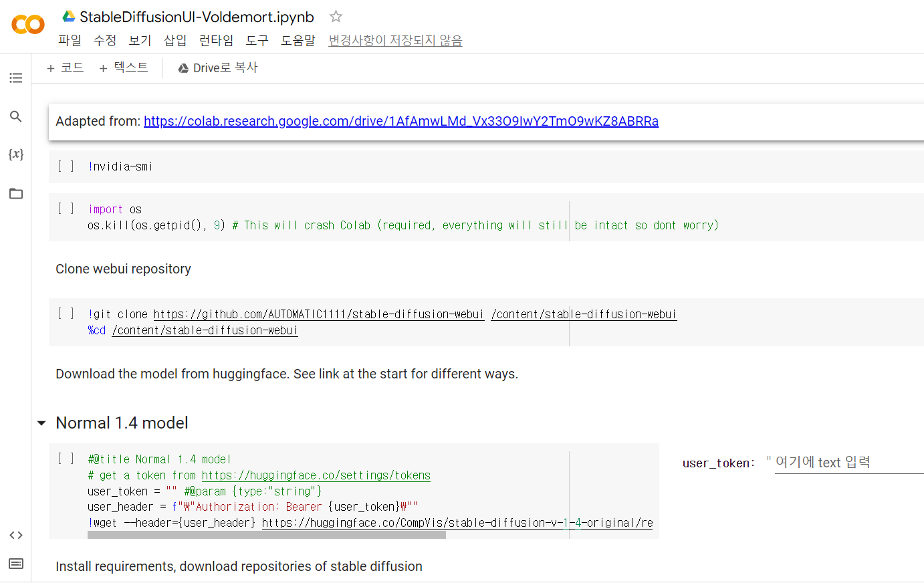Add a code cell with + 코드
This screenshot has width=924, height=587.
click(x=65, y=68)
